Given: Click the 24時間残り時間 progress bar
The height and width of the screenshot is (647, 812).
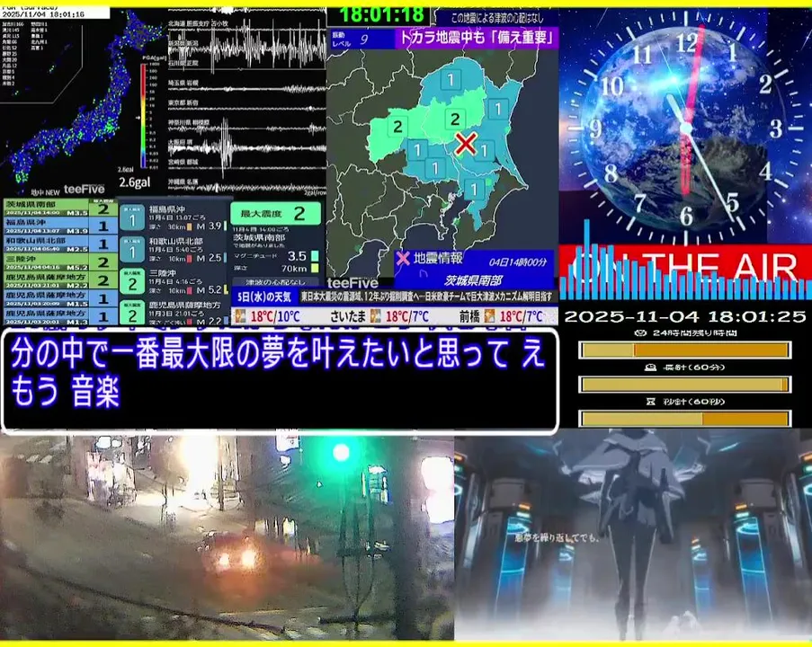Looking at the screenshot, I should [684, 350].
